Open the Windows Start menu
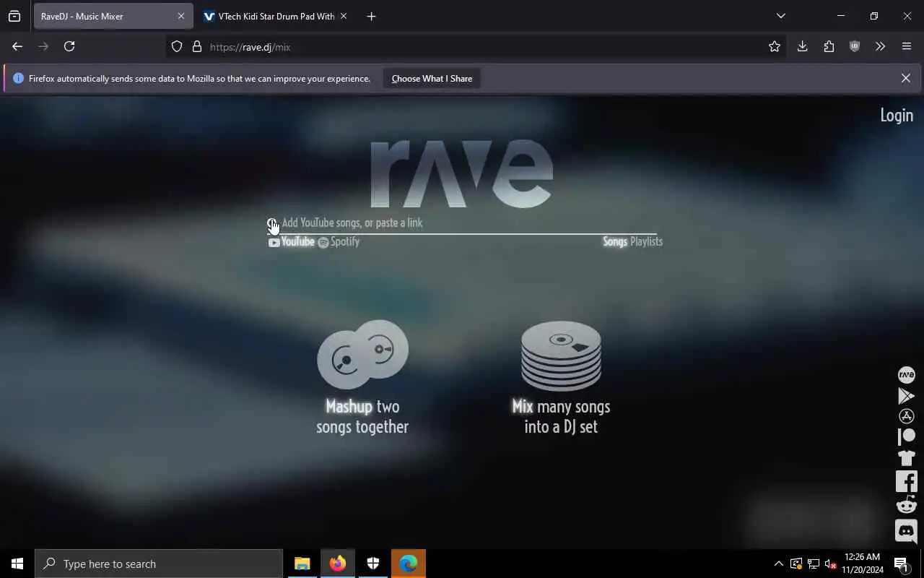924x578 pixels. tap(17, 564)
